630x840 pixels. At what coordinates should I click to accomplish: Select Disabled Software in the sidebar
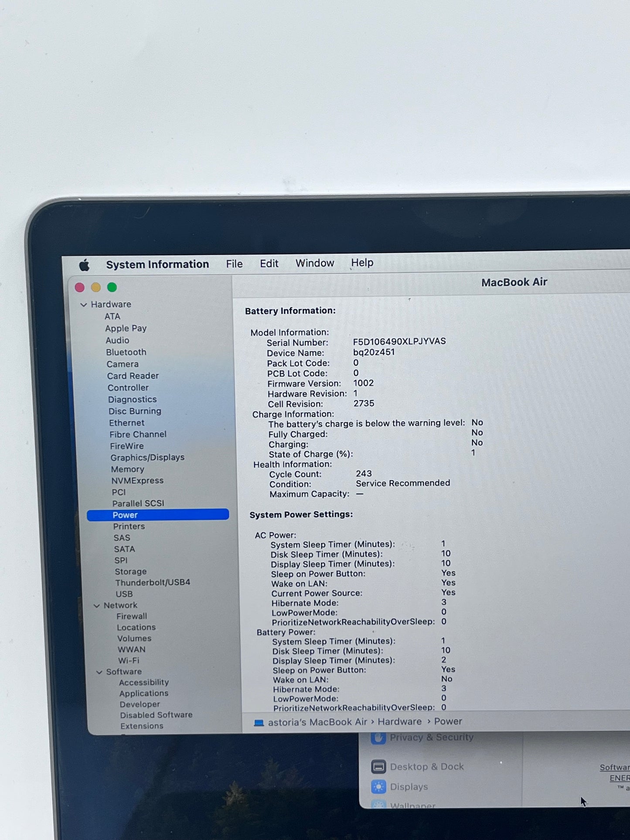pos(157,715)
